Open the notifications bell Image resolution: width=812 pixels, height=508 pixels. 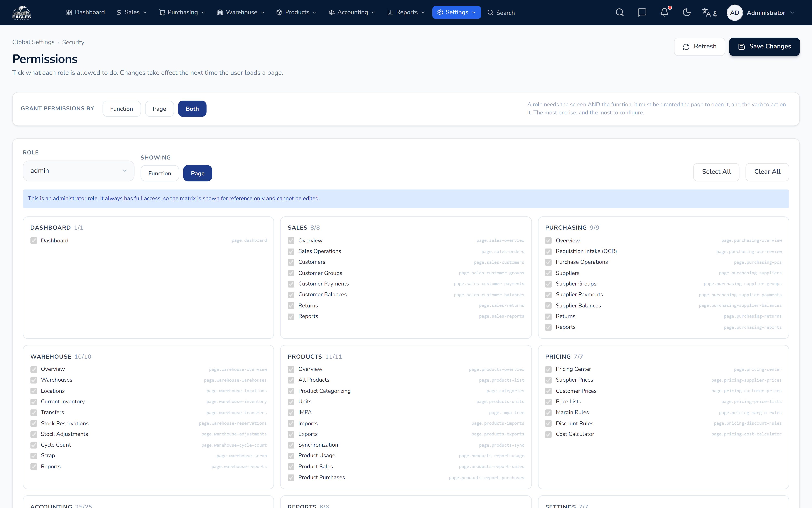coord(664,12)
